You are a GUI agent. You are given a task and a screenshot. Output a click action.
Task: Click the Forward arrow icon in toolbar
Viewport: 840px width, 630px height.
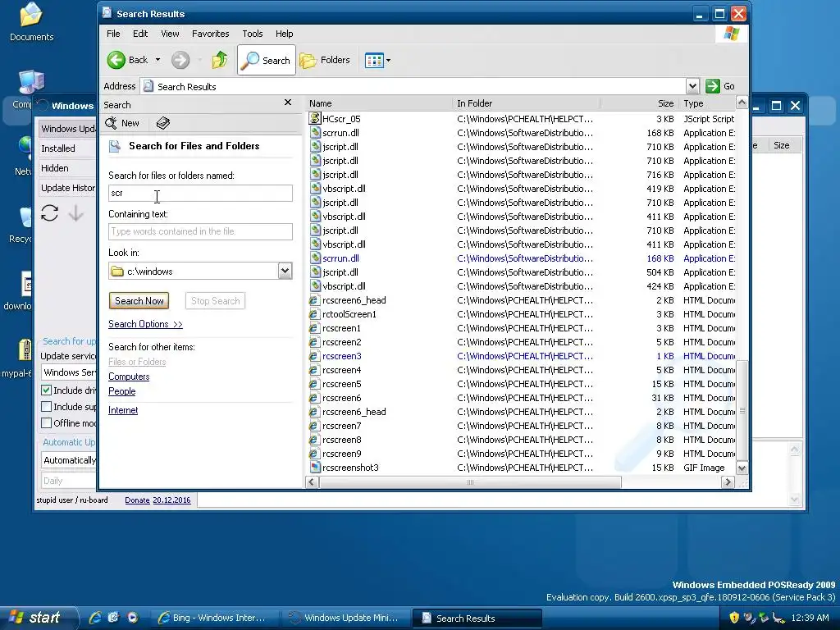tap(180, 60)
